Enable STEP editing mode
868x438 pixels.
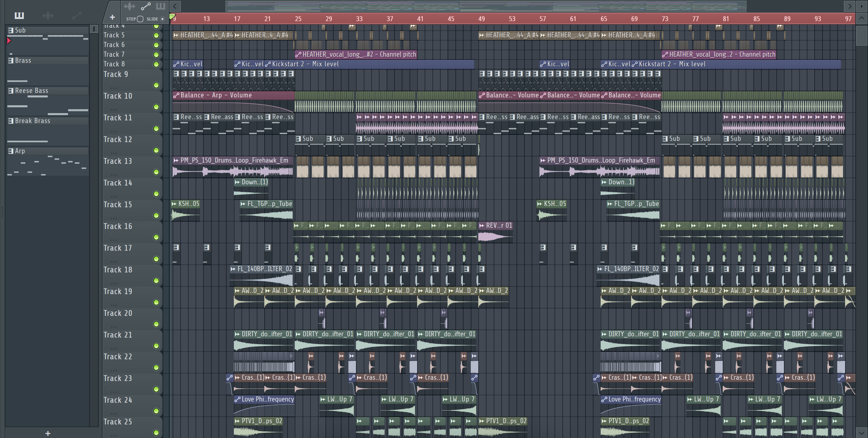click(x=140, y=19)
